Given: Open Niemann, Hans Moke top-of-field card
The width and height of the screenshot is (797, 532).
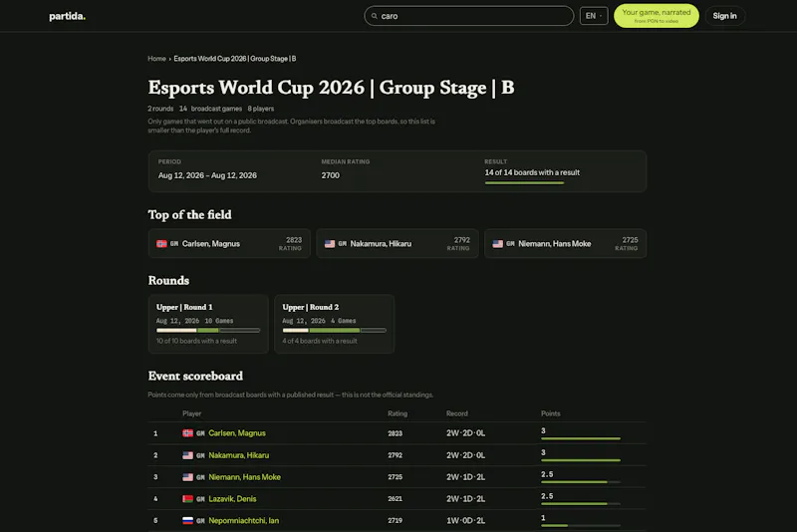Looking at the screenshot, I should click(565, 244).
